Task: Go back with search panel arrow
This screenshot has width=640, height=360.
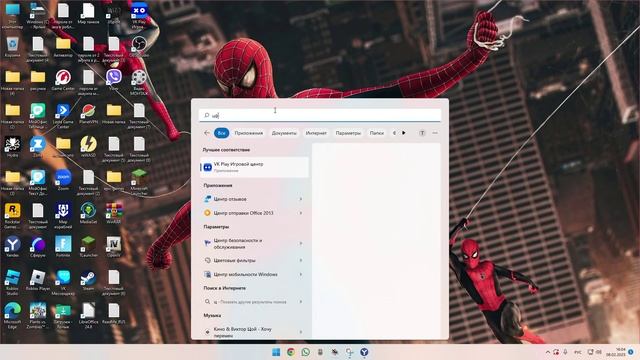Action: tap(207, 133)
